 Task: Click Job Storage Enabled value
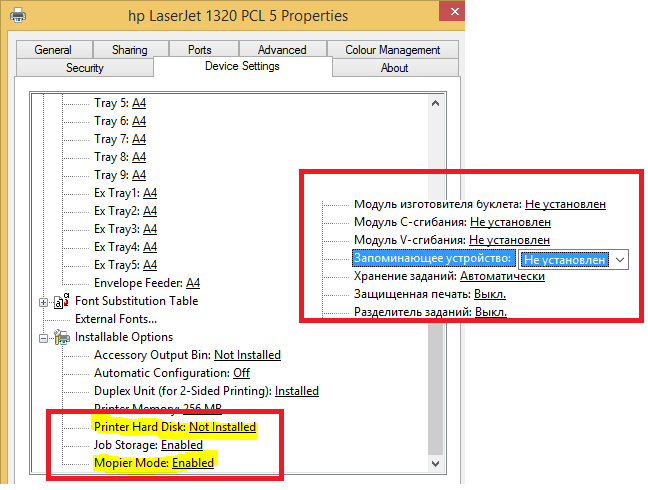point(182,445)
